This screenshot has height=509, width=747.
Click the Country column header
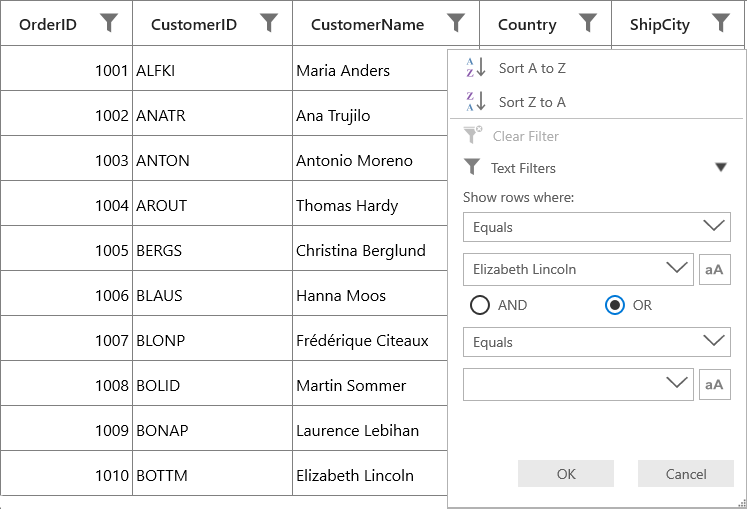(x=545, y=23)
